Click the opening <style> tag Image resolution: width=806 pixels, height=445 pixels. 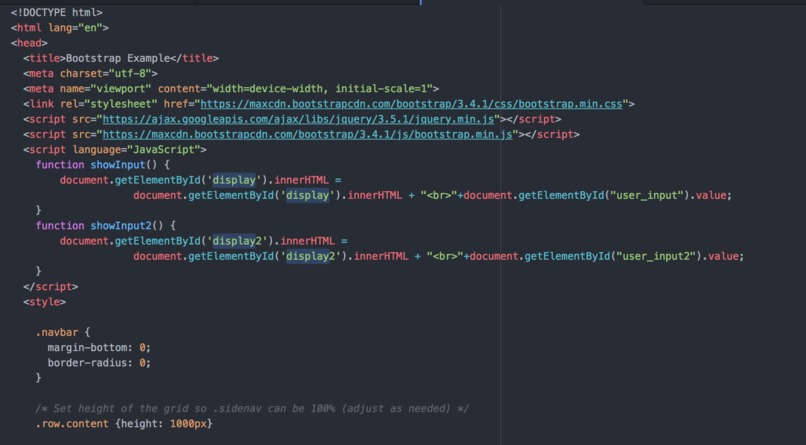click(x=44, y=302)
